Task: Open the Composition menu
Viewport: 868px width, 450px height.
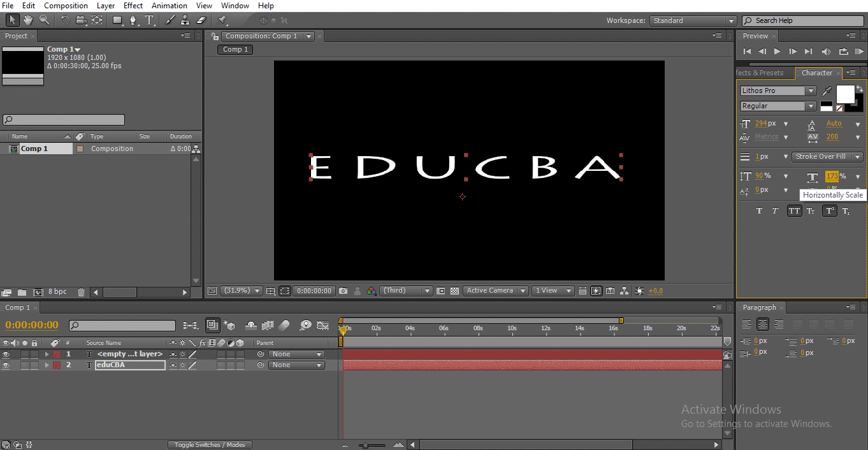Action: 66,6
